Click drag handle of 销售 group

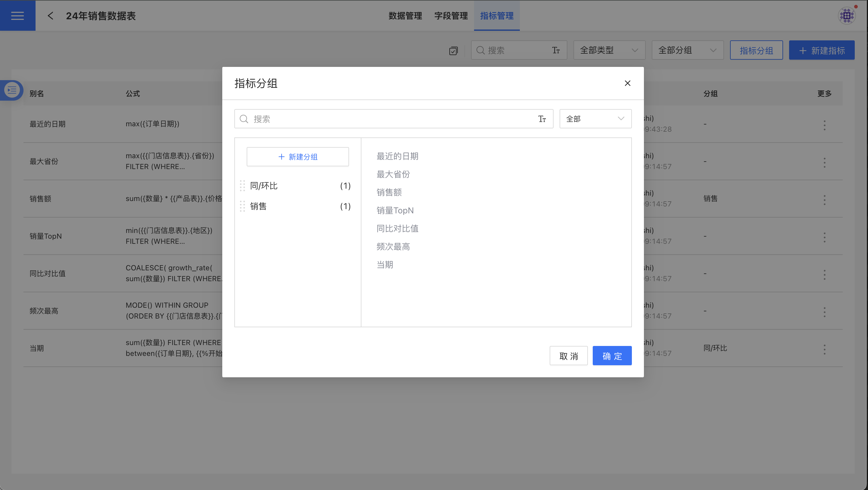tap(242, 206)
